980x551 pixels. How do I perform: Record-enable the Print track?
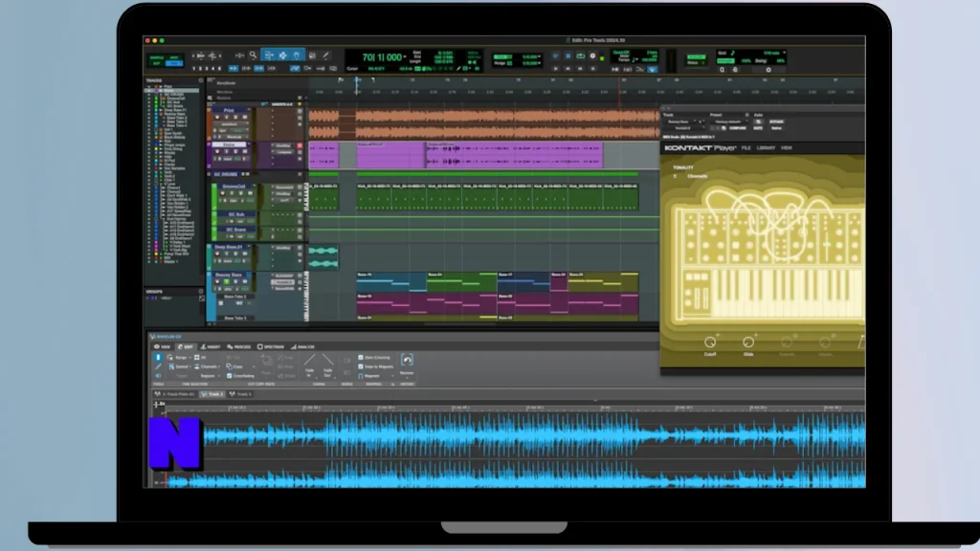click(x=217, y=117)
